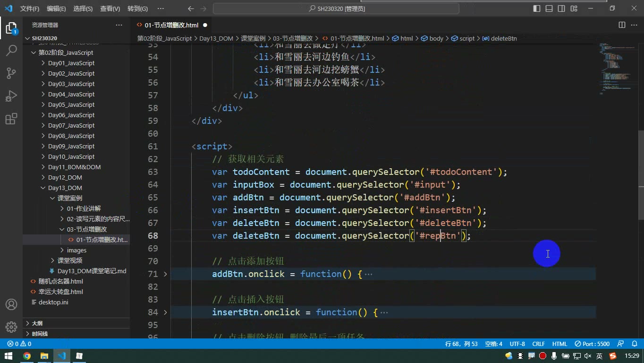
Task: Click the Customize Layout icon
Action: tap(574, 9)
